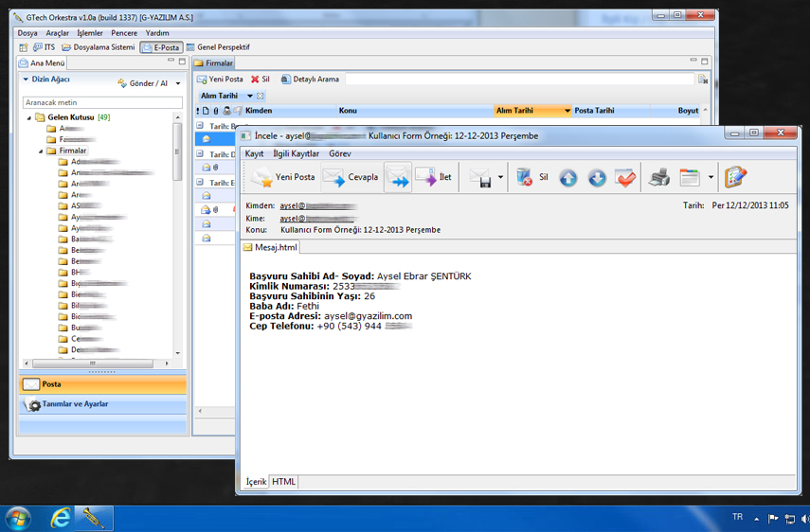This screenshot has width=810, height=532.
Task: Open the Yardım menu
Action: click(x=157, y=33)
